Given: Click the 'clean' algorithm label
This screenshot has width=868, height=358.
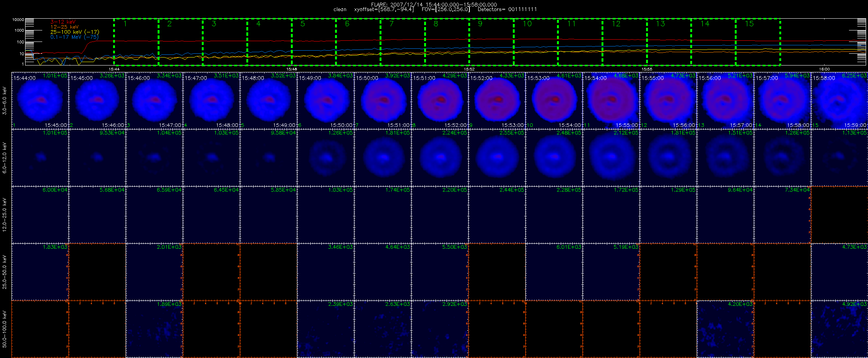Looking at the screenshot, I should 340,10.
